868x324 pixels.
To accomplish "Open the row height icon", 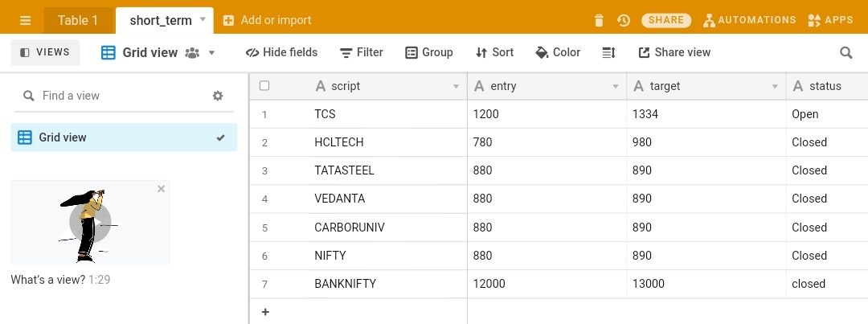I will 608,52.
